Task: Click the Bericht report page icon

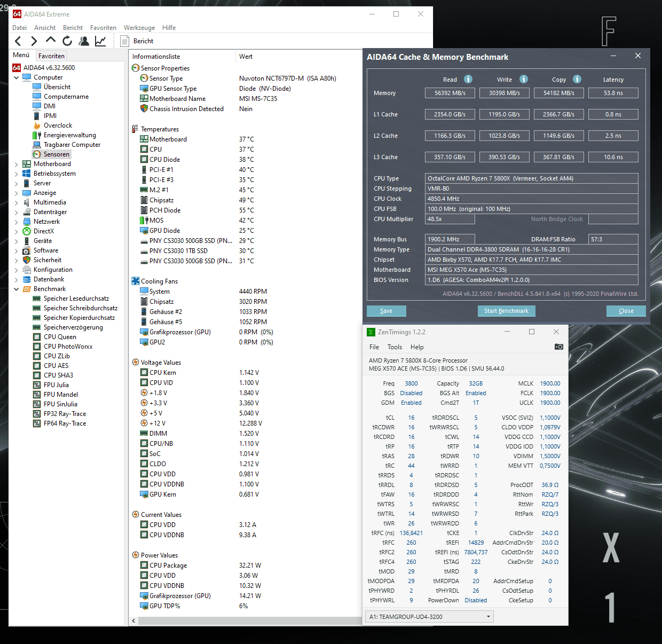Action: pyautogui.click(x=125, y=41)
